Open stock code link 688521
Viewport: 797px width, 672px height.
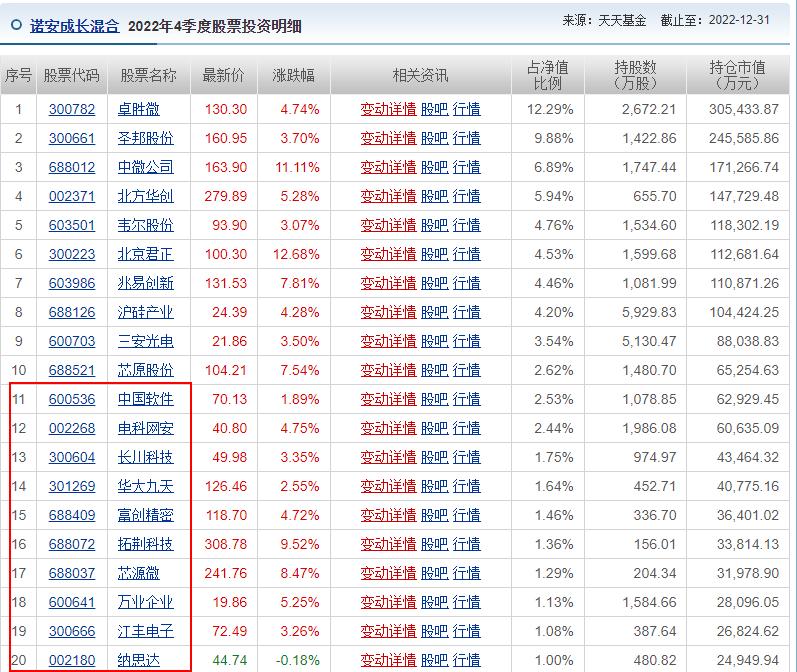(x=72, y=370)
